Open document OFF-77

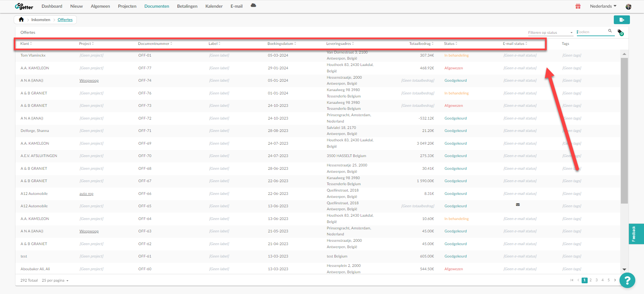tap(145, 68)
